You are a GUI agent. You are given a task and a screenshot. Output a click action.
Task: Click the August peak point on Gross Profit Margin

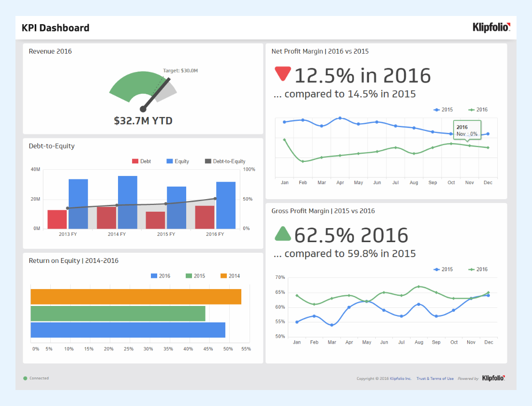[419, 286]
